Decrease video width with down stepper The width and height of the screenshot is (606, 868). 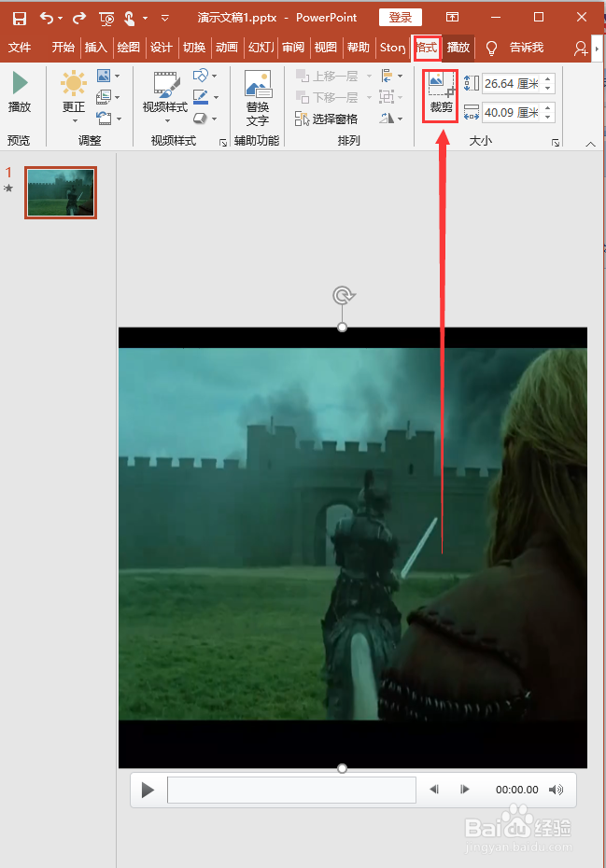coord(548,118)
